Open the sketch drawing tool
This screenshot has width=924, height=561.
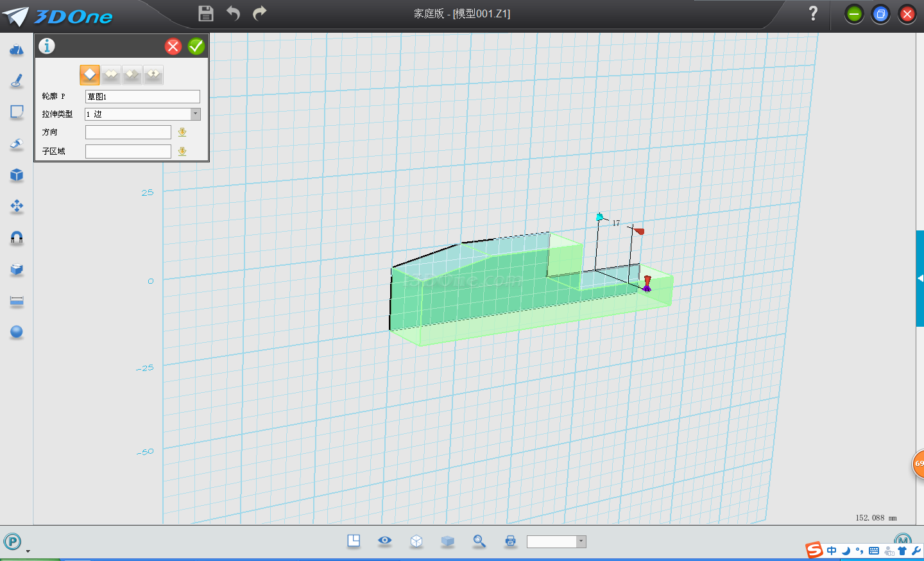(x=17, y=81)
